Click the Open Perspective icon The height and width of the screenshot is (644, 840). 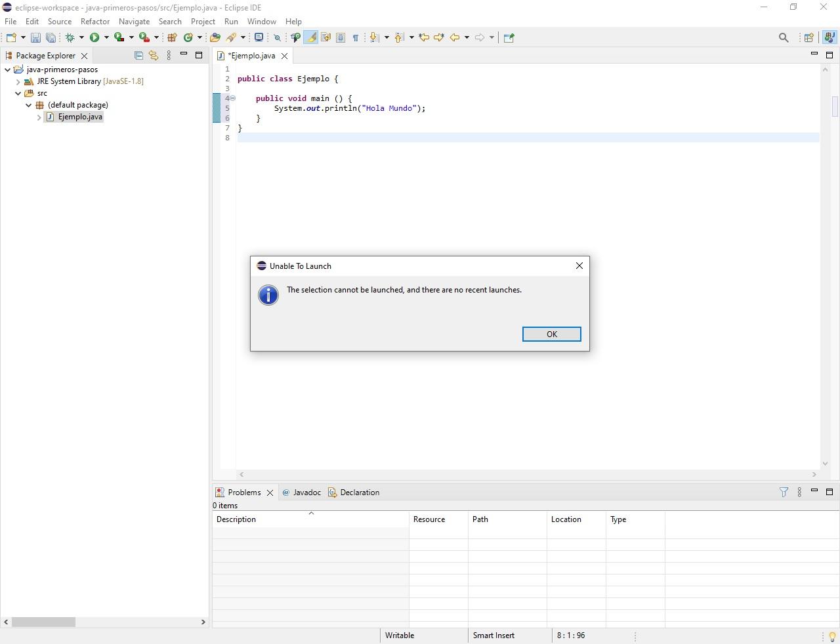point(809,37)
